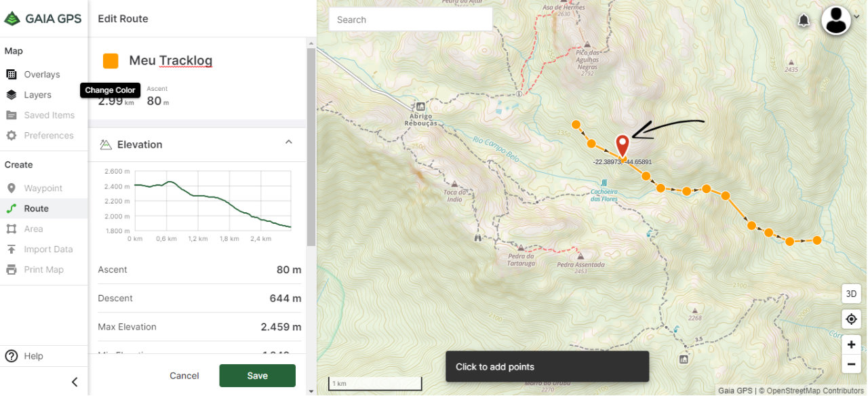
Task: Click the red marker pin on route
Action: tap(623, 146)
